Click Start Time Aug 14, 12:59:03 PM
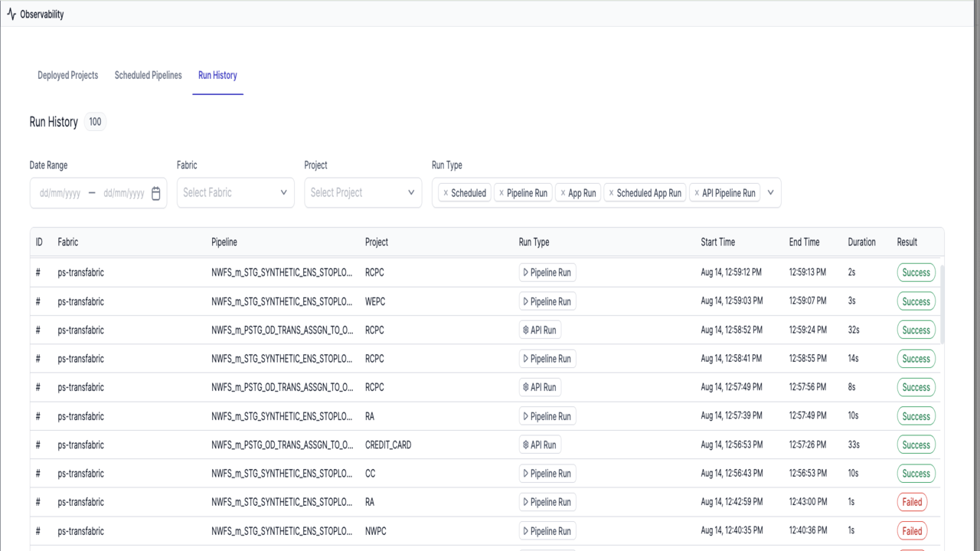This screenshot has height=551, width=980. (731, 302)
